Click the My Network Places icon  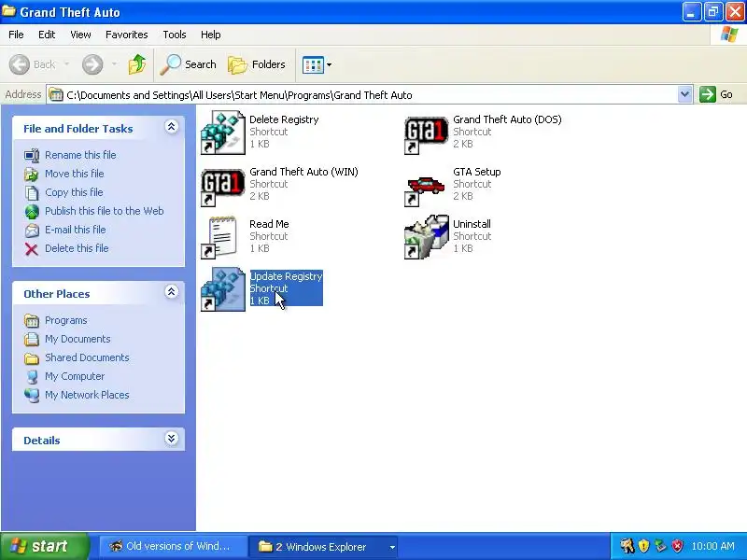[x=32, y=395]
